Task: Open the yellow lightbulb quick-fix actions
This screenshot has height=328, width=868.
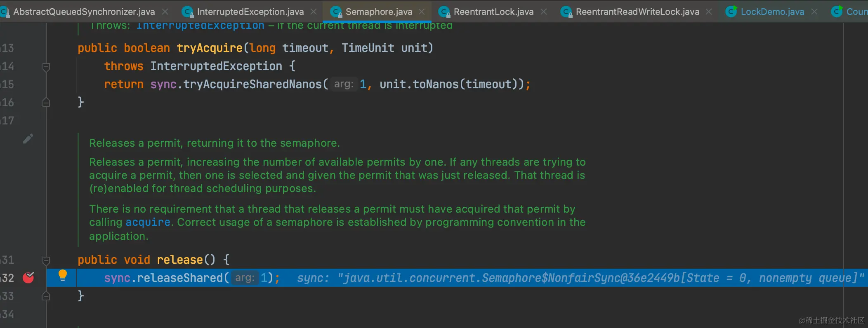Action: click(63, 275)
